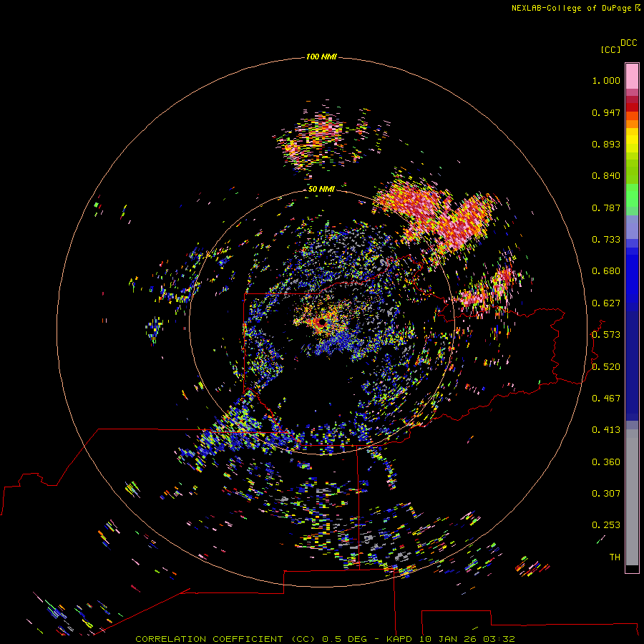Select the 0.947 legend value
This screenshot has height=644, width=644.
coord(606,112)
